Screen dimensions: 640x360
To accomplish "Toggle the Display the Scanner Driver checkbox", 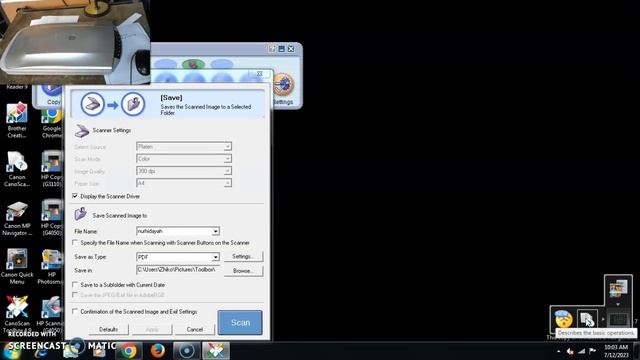I will (x=75, y=196).
